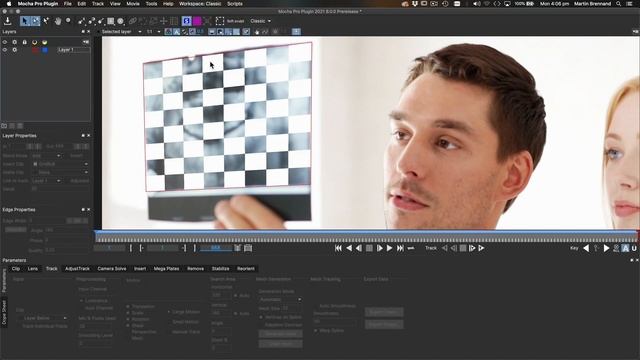640x360 pixels.
Task: Click the Save project download-arrow icon
Action: (7, 20)
